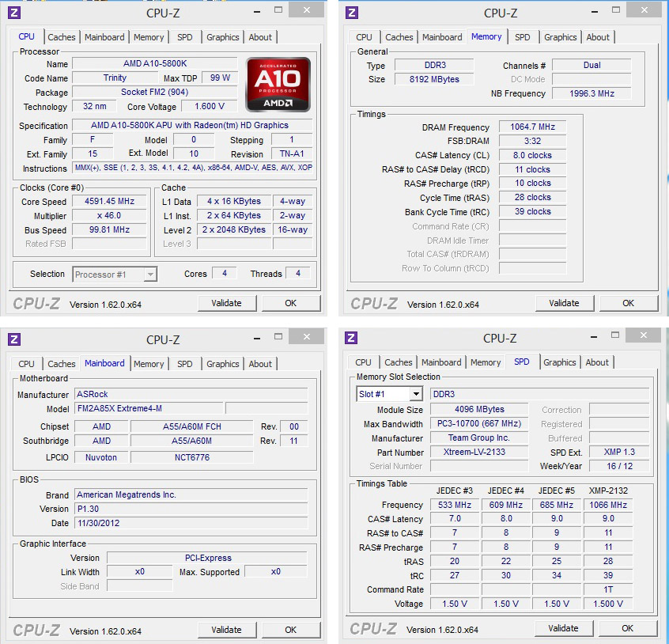The width and height of the screenshot is (669, 644).
Task: Minimize the Memory tab window
Action: 595,12
